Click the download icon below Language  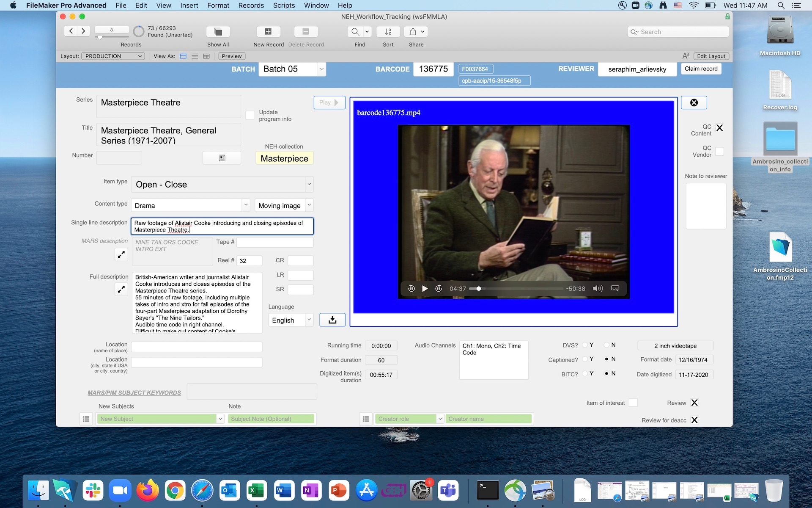pyautogui.click(x=332, y=320)
